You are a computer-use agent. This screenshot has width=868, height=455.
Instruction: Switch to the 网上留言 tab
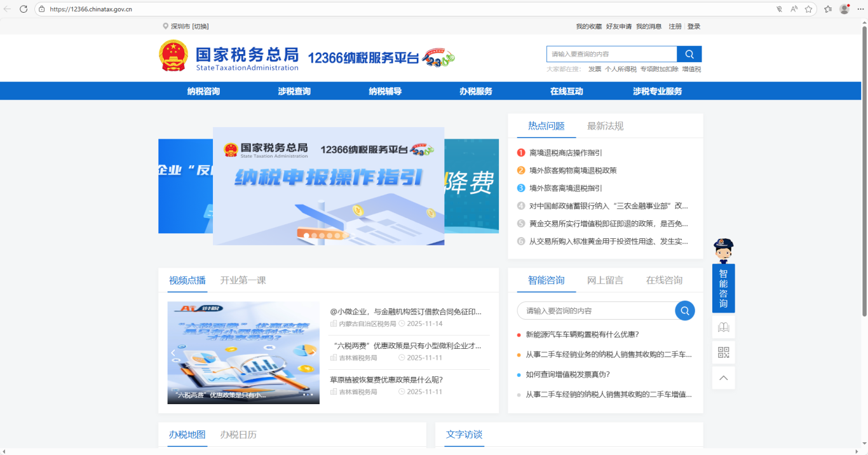(605, 280)
